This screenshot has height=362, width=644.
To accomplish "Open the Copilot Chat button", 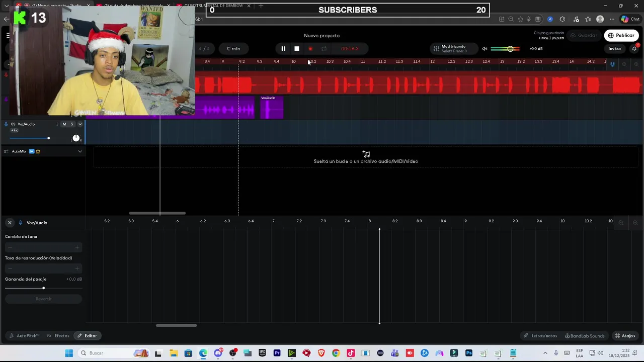I will 630,19.
